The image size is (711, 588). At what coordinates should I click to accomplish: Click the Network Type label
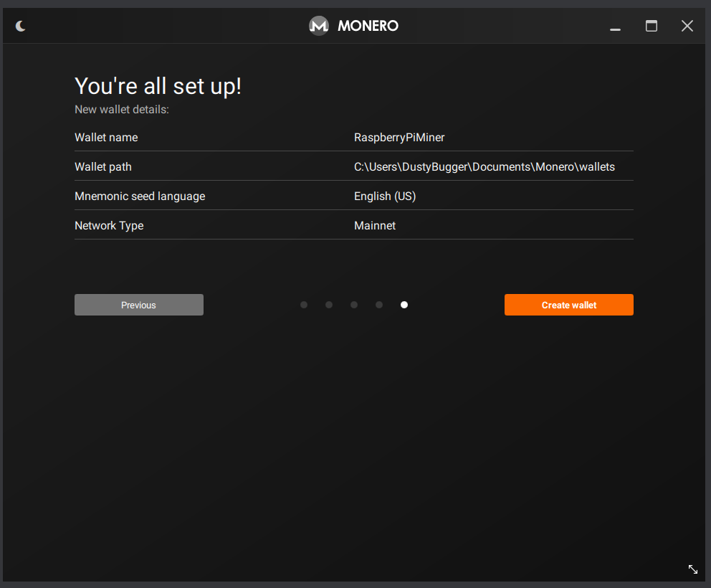109,225
